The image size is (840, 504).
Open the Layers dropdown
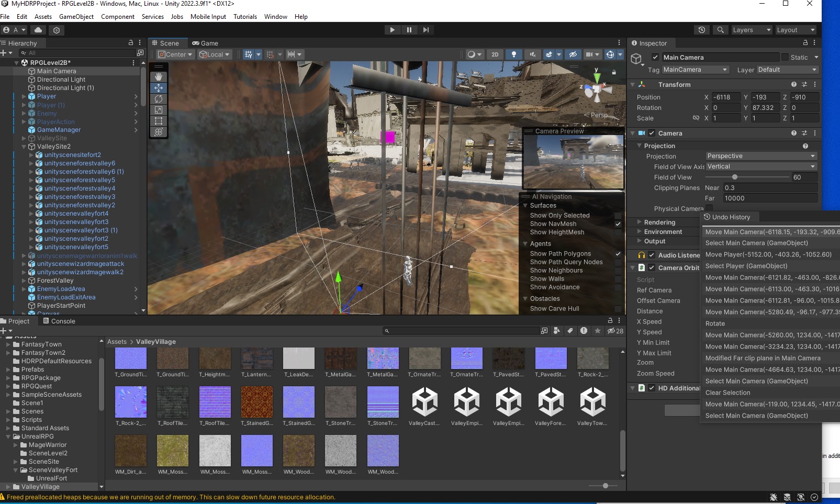[x=752, y=30]
